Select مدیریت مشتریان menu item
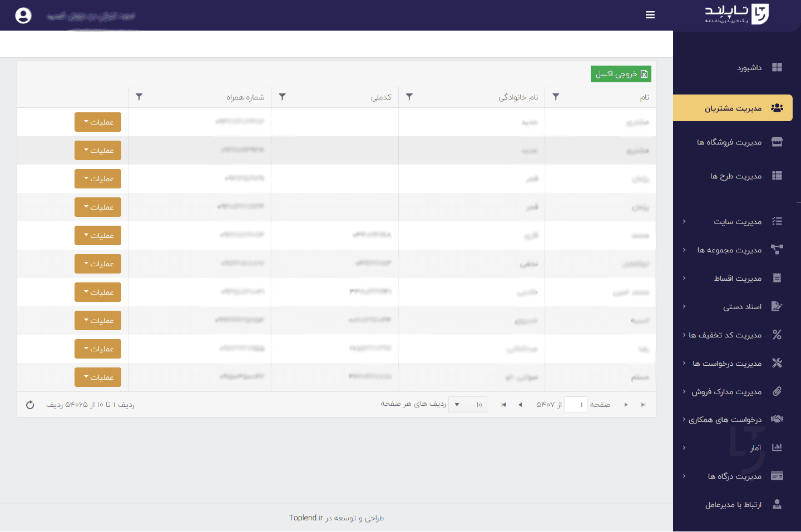 [733, 108]
